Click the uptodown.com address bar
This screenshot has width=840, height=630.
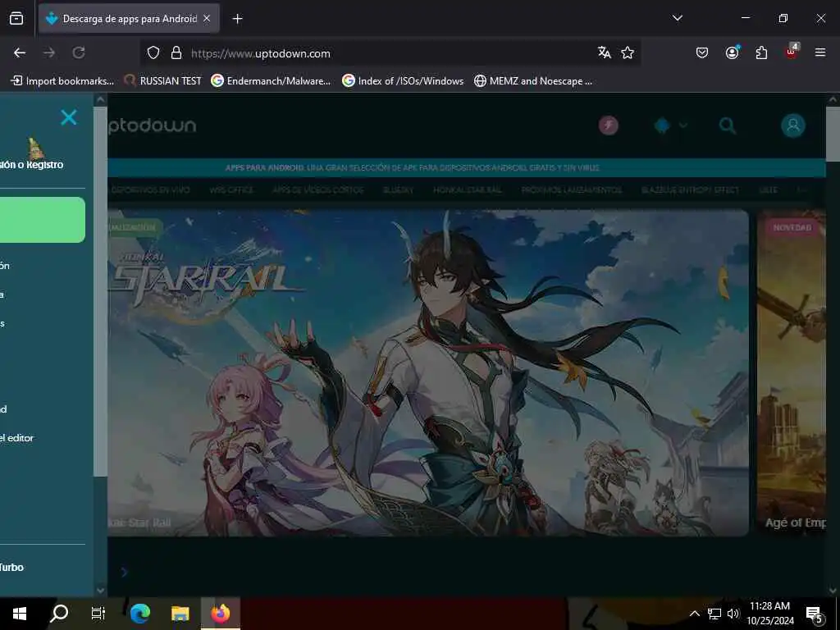[391, 53]
